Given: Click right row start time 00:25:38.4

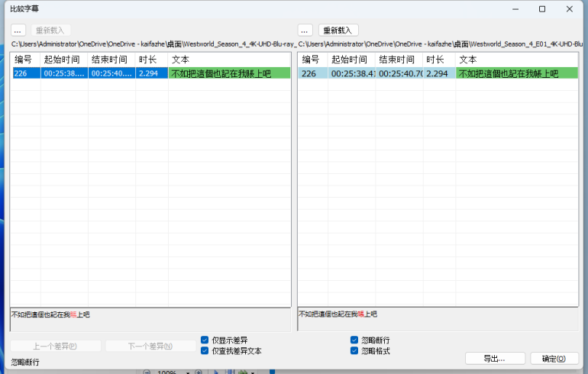Looking at the screenshot, I should coord(352,73).
